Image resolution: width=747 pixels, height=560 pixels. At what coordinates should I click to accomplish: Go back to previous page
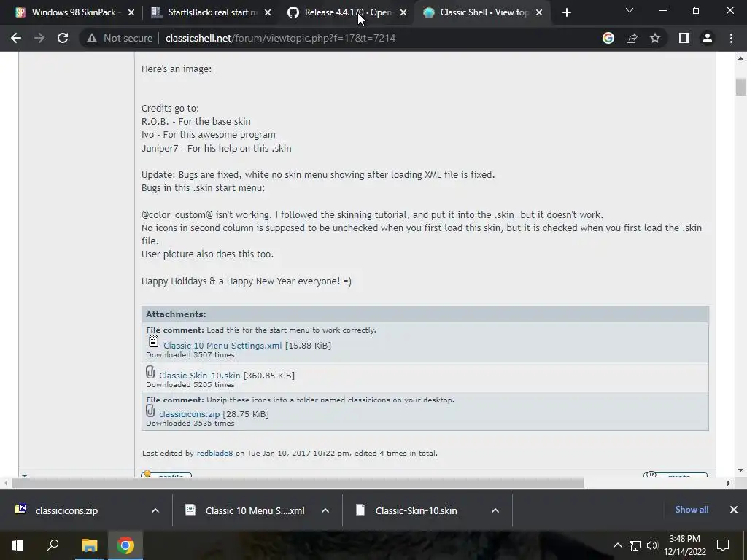16,38
